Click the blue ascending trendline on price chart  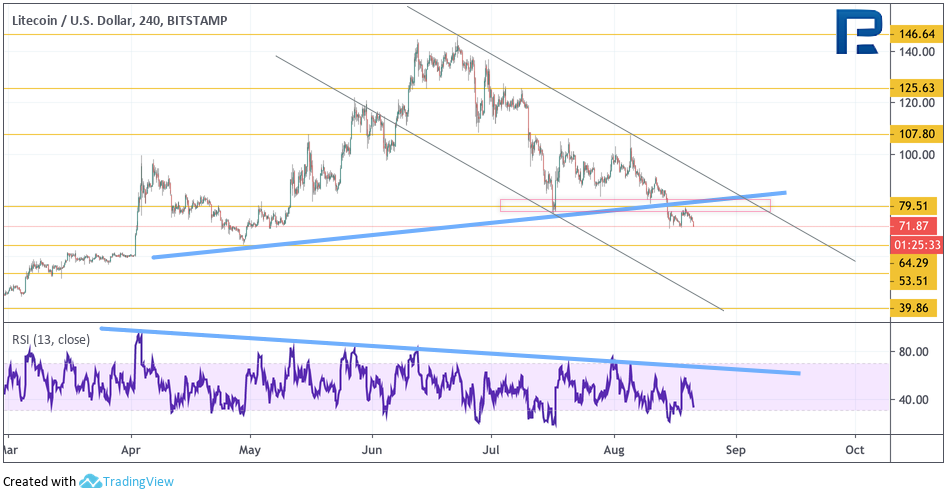(x=469, y=225)
